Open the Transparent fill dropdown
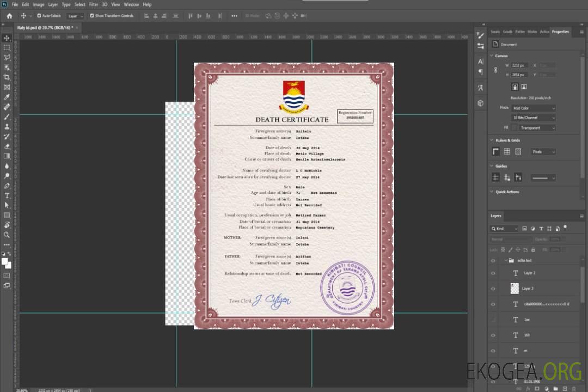 coord(537,128)
